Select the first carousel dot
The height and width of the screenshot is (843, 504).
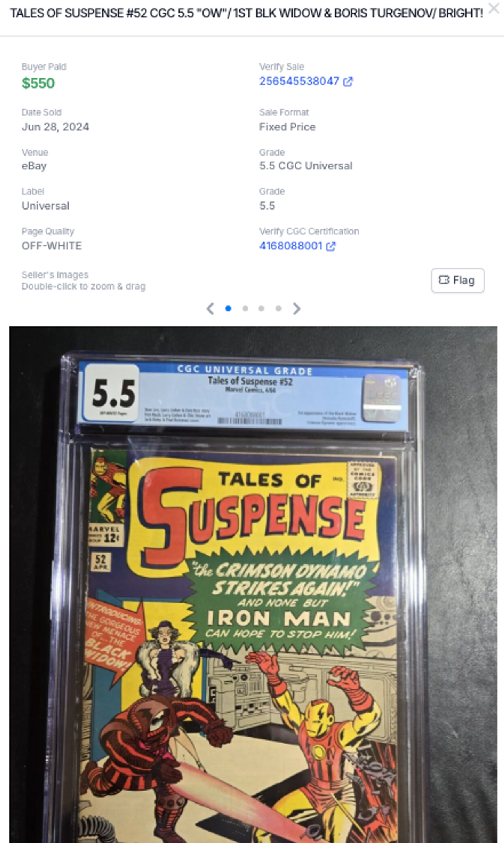tap(228, 309)
